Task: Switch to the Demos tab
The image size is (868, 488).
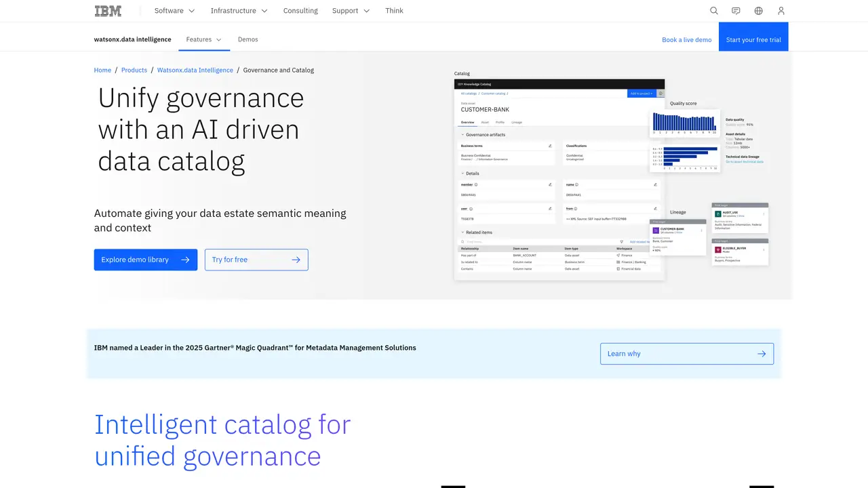Action: coord(248,39)
